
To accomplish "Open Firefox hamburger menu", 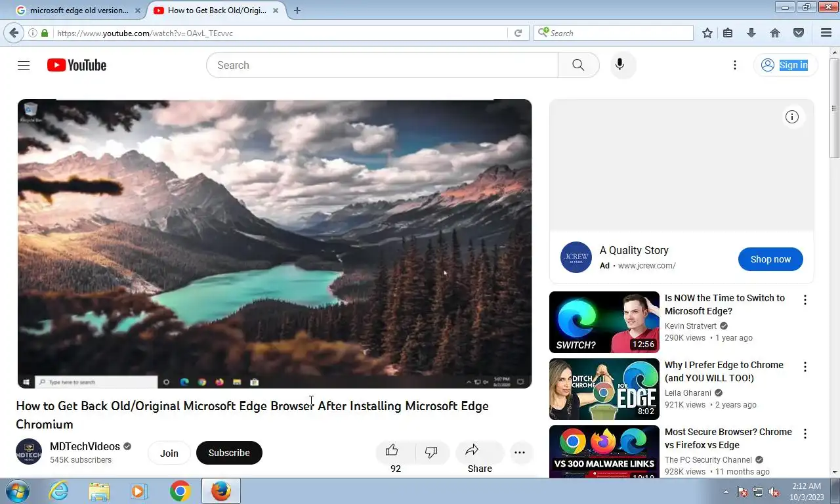I will point(826,33).
